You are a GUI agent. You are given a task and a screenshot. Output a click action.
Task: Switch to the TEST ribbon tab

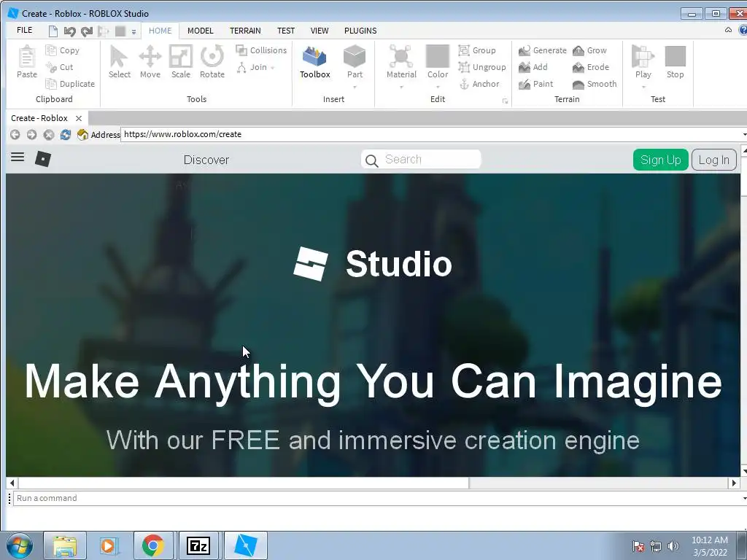286,31
